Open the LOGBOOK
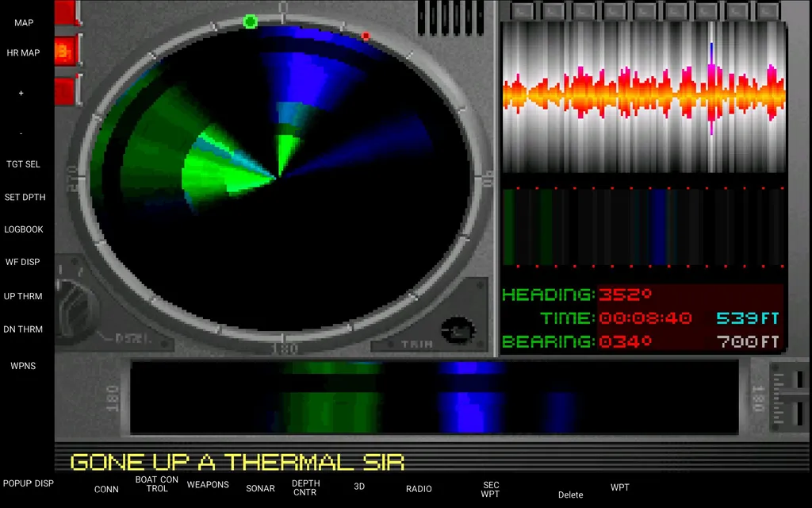This screenshot has width=812, height=508. (24, 229)
